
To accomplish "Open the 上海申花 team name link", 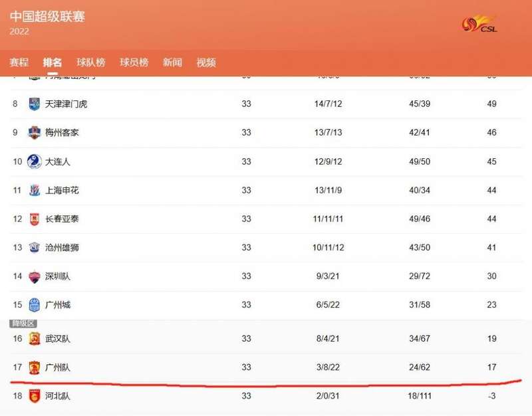I will [62, 191].
